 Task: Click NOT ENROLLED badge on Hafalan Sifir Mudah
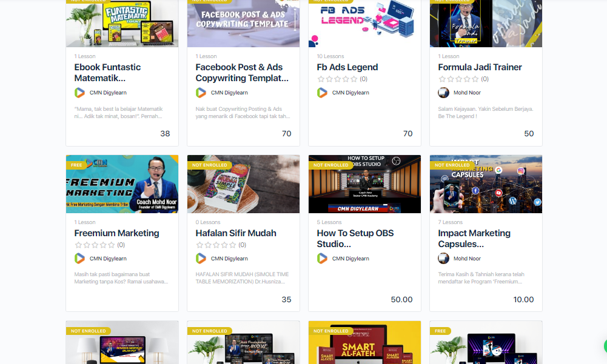coord(209,165)
